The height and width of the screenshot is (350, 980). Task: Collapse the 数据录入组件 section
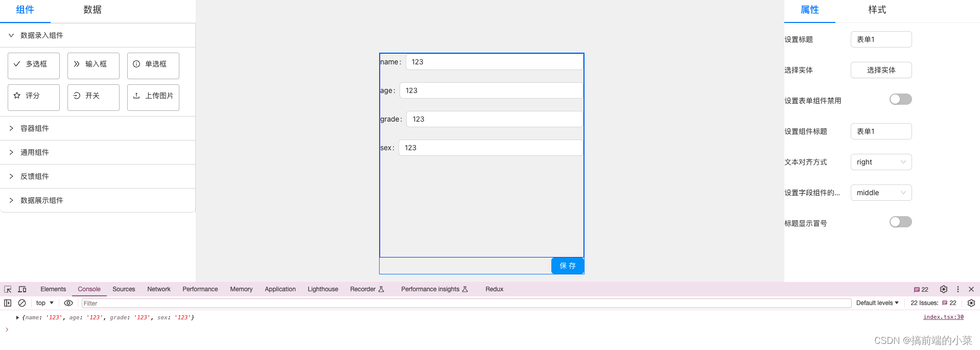(98, 35)
